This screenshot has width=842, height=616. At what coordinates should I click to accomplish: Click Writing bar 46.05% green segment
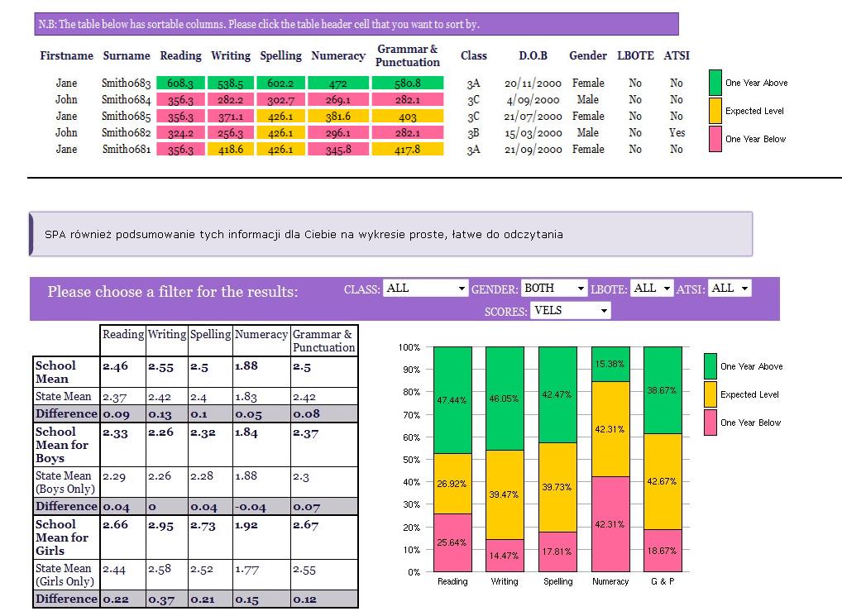point(505,399)
